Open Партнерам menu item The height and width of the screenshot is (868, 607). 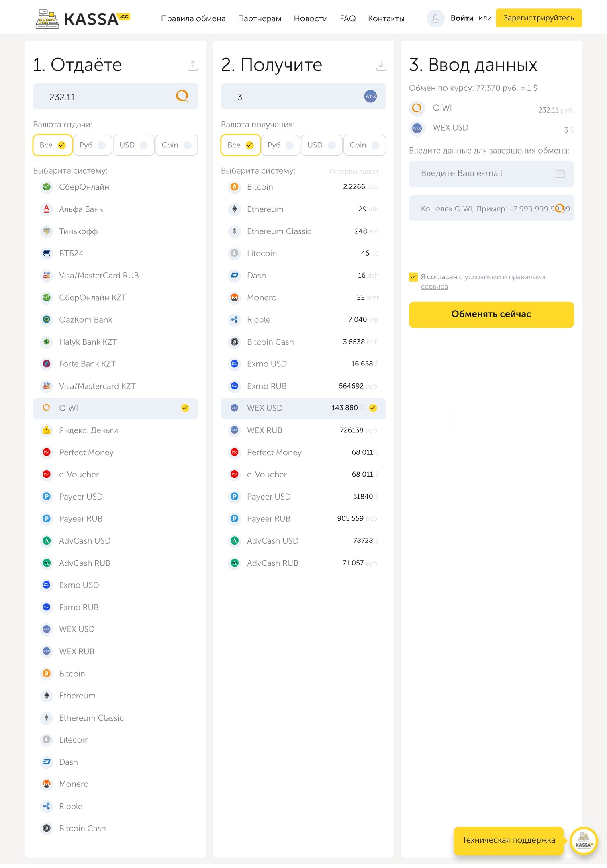[x=260, y=18]
